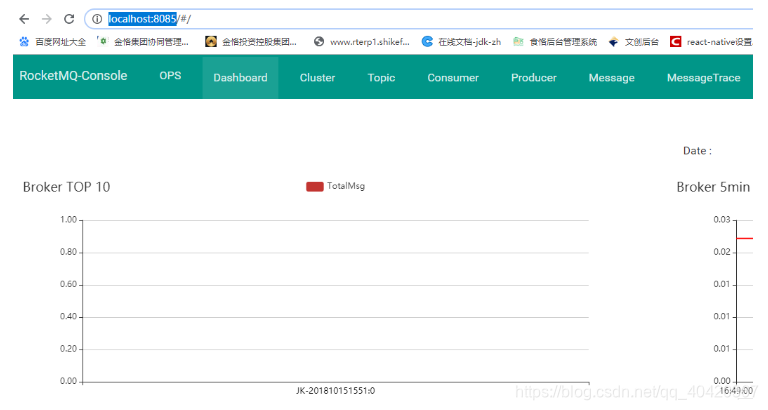Click the Broker TOP 10 chart title
768x410 pixels.
(67, 187)
